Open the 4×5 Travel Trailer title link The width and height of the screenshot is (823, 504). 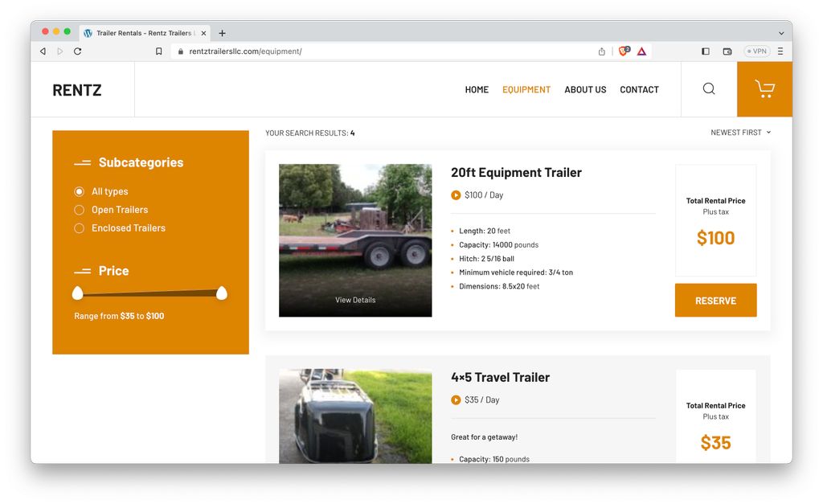[x=500, y=378]
